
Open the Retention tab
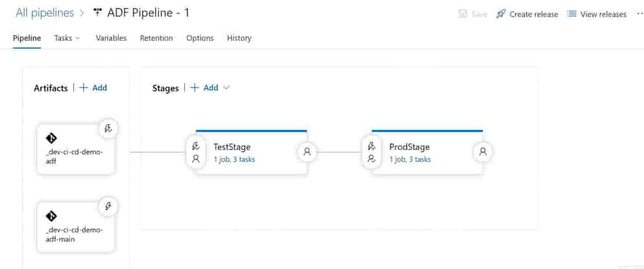pos(156,38)
